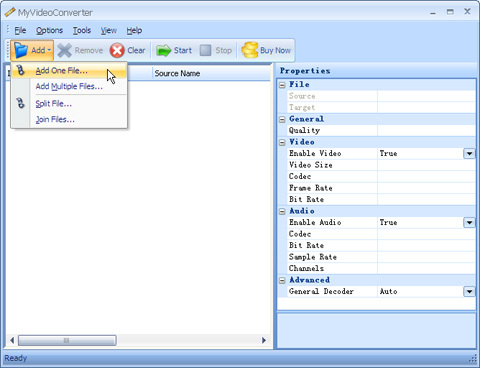Open the General Decoder dropdown arrow
Screen dimensions: 480x368
pos(469,292)
